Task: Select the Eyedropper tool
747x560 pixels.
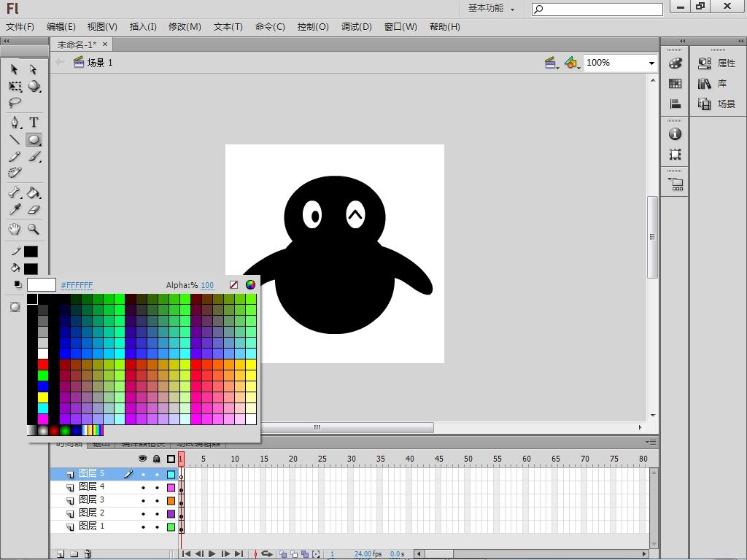Action: point(15,209)
